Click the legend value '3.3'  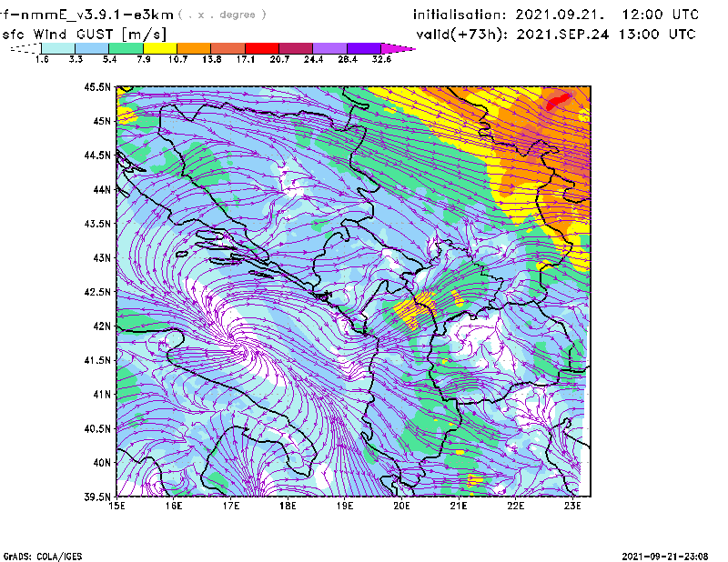[76, 59]
